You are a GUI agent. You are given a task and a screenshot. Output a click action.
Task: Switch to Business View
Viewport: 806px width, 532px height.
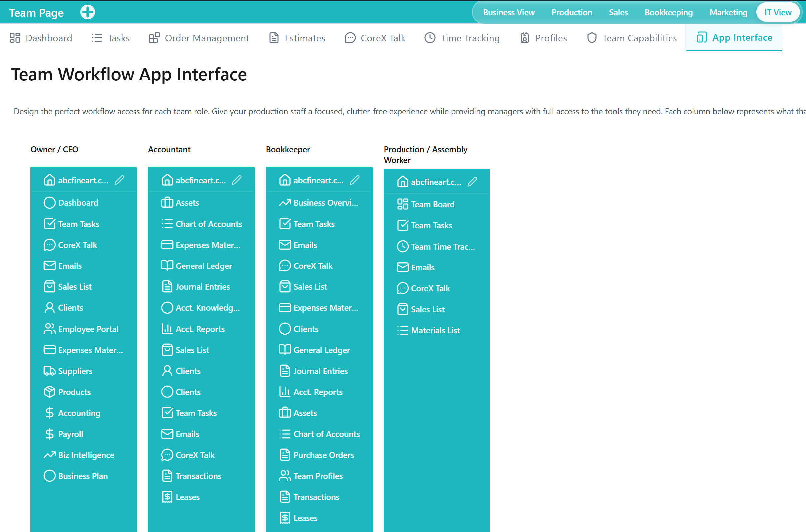point(509,12)
